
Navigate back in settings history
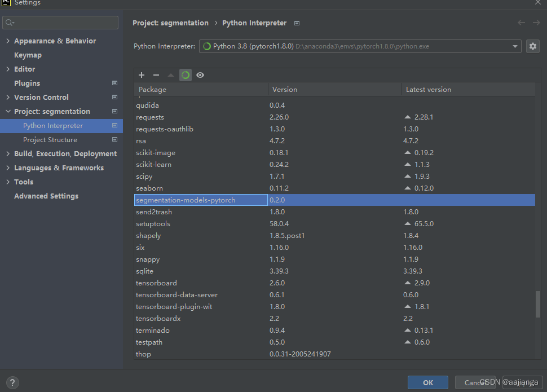[522, 23]
